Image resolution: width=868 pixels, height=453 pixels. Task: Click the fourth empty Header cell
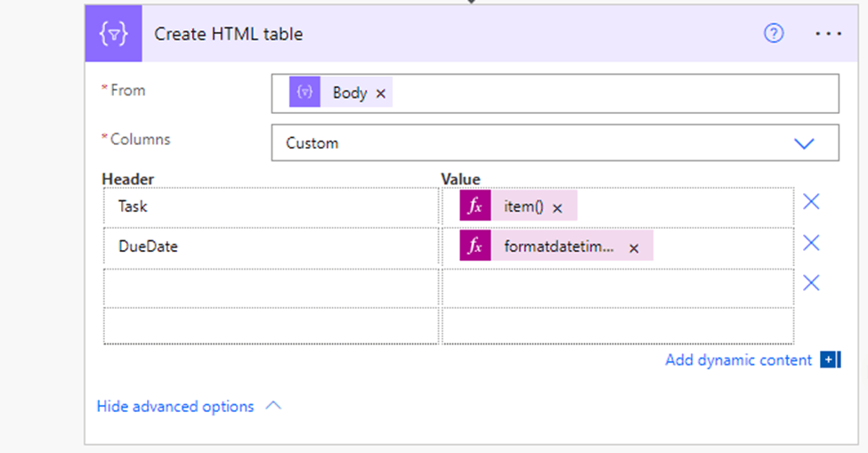272,326
